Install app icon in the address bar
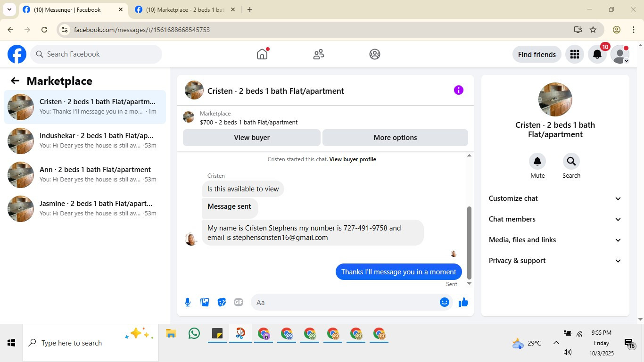Image resolution: width=644 pixels, height=362 pixels. [x=578, y=30]
